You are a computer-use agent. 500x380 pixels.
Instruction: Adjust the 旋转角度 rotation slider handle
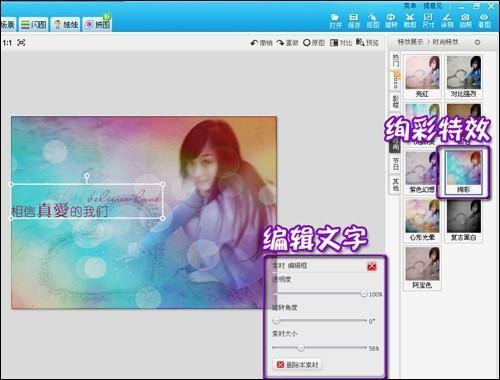click(276, 321)
